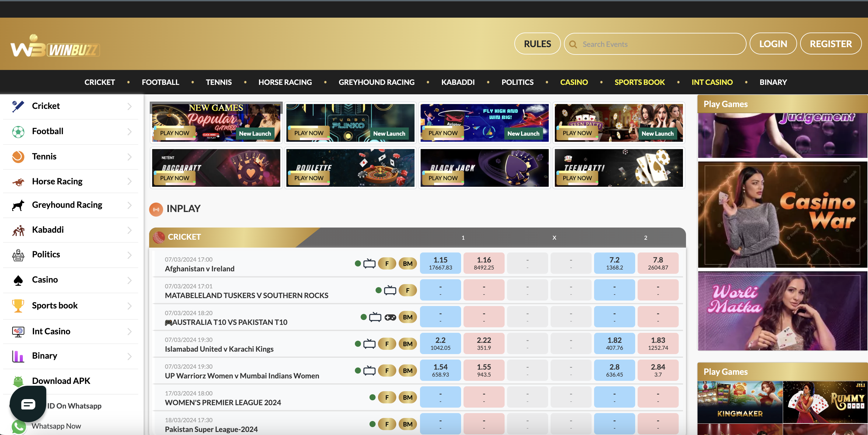Expand Cricket chevron in sidebar

(x=130, y=106)
